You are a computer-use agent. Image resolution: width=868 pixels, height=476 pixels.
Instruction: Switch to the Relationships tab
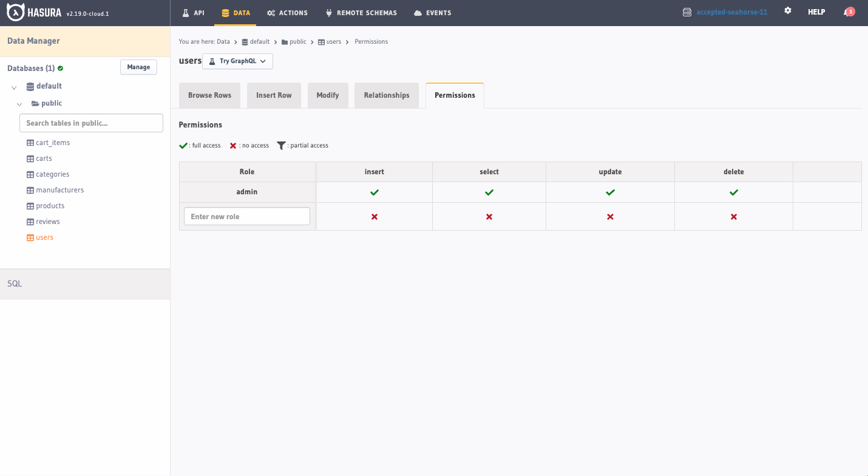[x=387, y=95]
